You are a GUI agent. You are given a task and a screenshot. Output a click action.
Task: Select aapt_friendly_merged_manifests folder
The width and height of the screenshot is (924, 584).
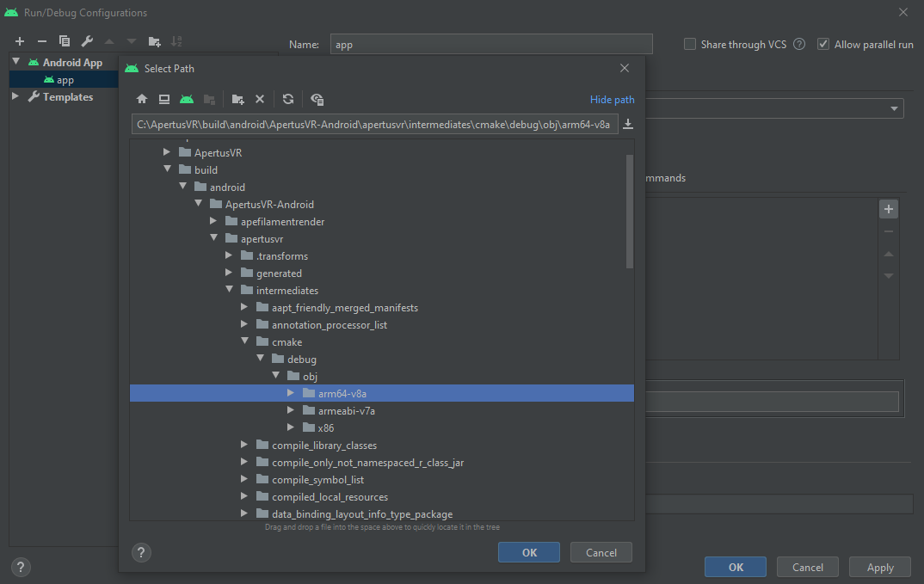point(345,308)
